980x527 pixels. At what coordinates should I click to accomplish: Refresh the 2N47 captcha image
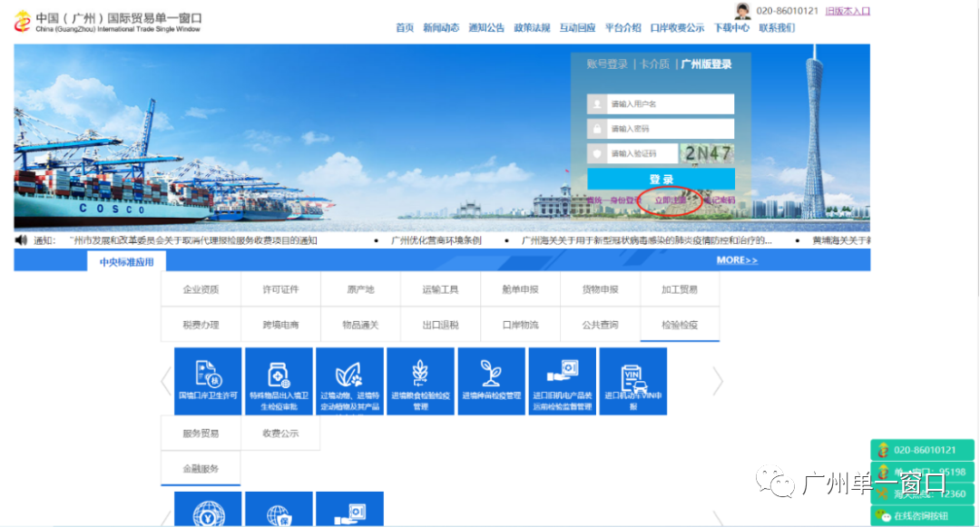[x=707, y=153]
